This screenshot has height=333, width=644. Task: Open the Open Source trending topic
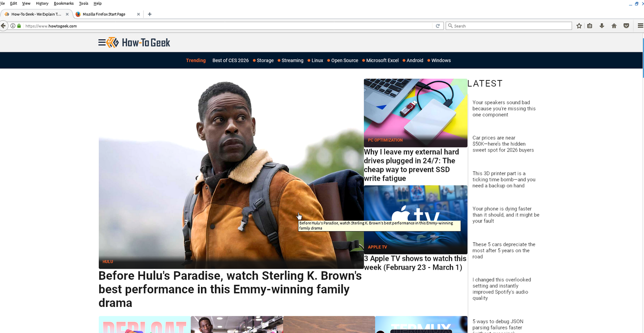click(x=345, y=61)
